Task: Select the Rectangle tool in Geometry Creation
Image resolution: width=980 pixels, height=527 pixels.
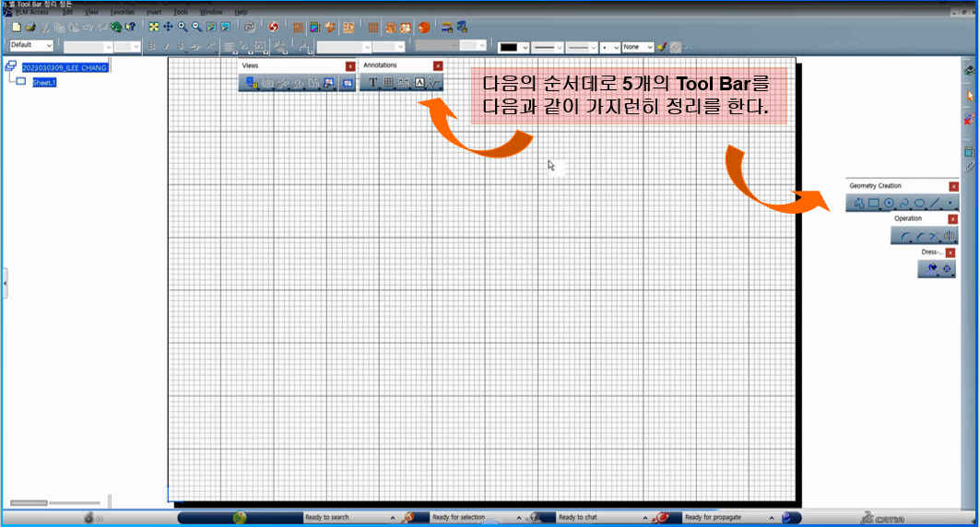Action: (x=873, y=203)
